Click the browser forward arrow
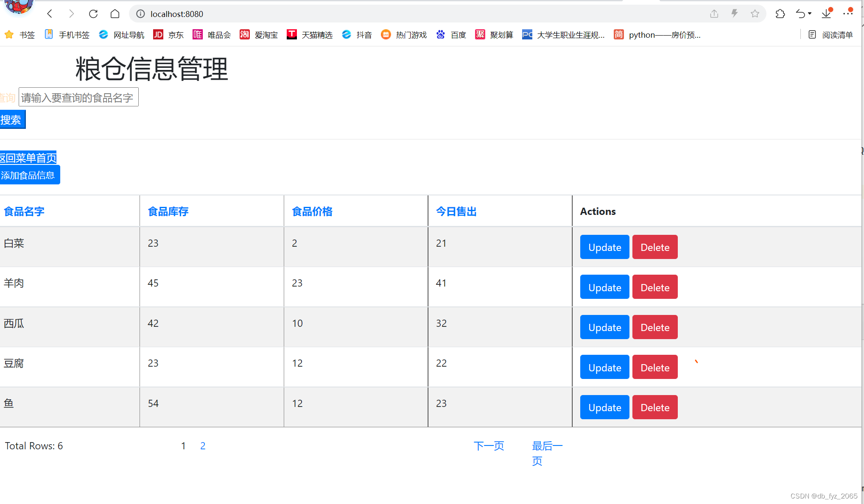The height and width of the screenshot is (504, 864). click(71, 14)
